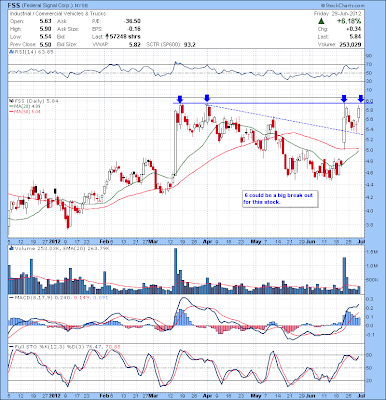The height and width of the screenshot is (400, 386).
Task: Select the Volume value 253,029
Action: [350, 44]
